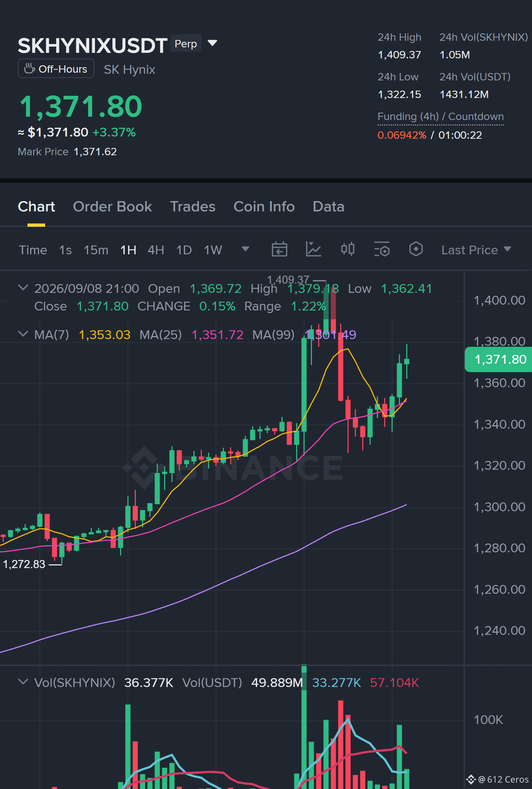Click the hexagon chart tools icon
Viewport: 532px width, 789px height.
tap(416, 250)
